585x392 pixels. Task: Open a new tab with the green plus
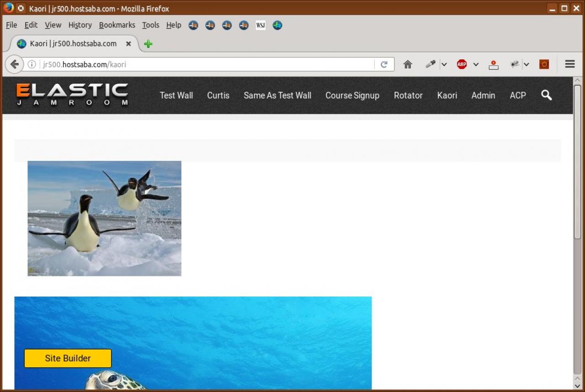(148, 44)
